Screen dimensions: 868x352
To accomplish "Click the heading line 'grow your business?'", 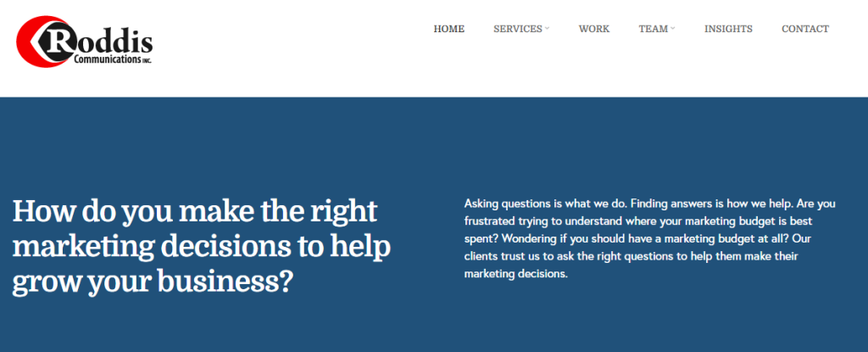I will pos(153,282).
